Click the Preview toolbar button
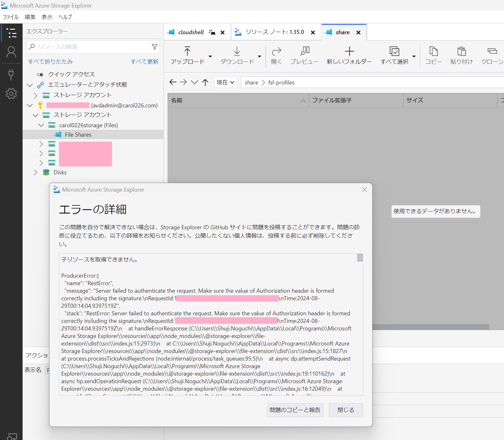 click(x=304, y=56)
